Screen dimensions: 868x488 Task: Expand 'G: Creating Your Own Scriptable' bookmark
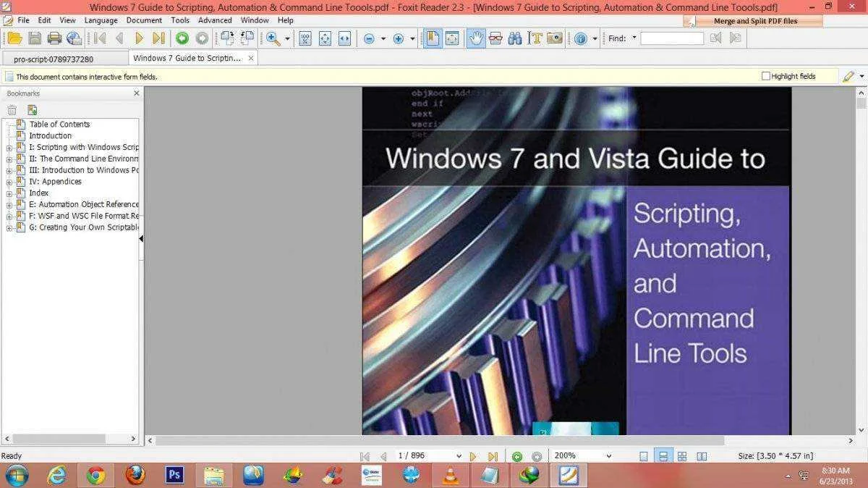[x=9, y=228]
